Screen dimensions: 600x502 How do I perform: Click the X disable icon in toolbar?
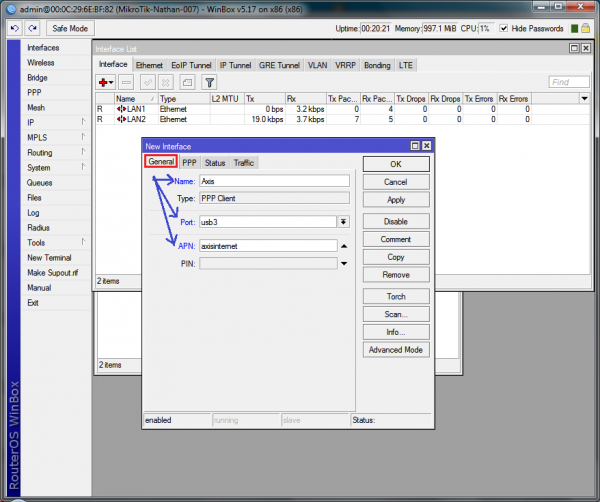coord(166,82)
